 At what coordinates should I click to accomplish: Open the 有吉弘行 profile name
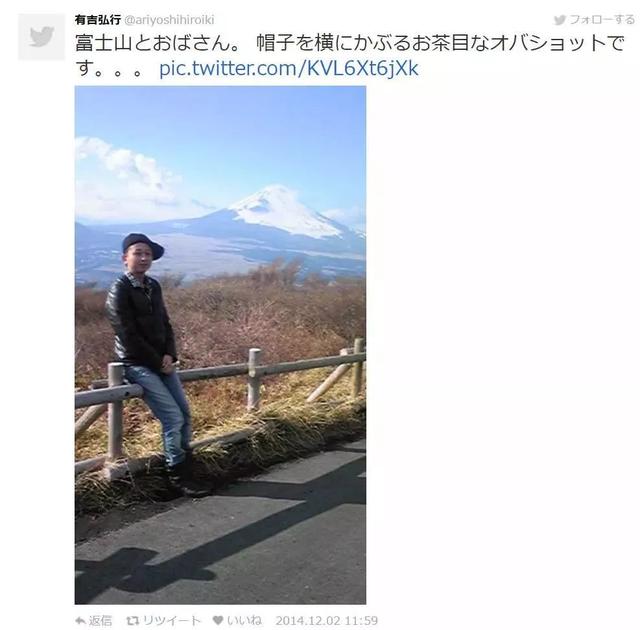pos(98,20)
